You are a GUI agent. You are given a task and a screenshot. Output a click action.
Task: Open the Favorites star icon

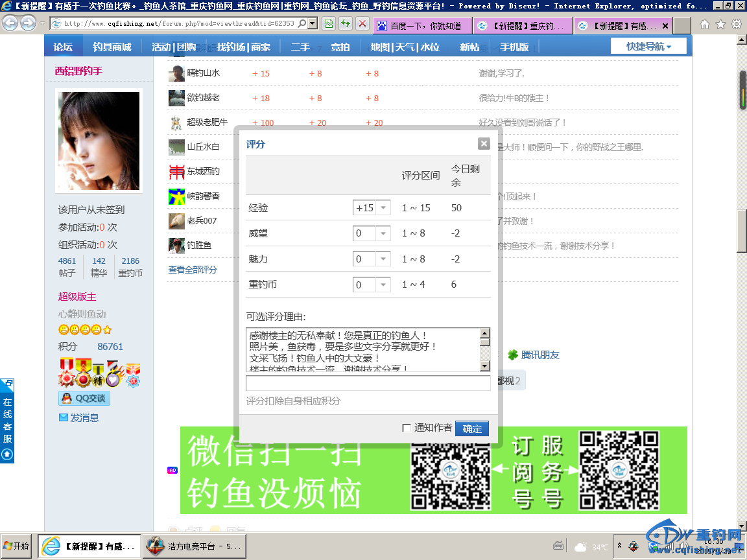(x=721, y=24)
